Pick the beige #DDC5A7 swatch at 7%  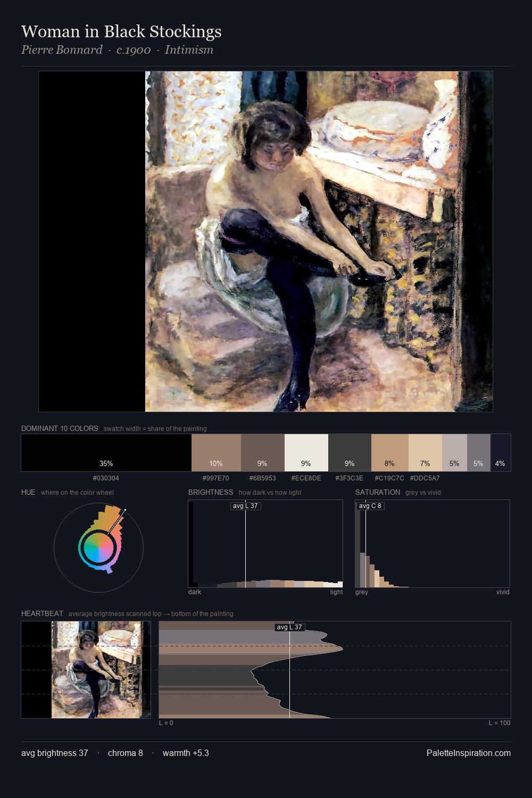(425, 453)
